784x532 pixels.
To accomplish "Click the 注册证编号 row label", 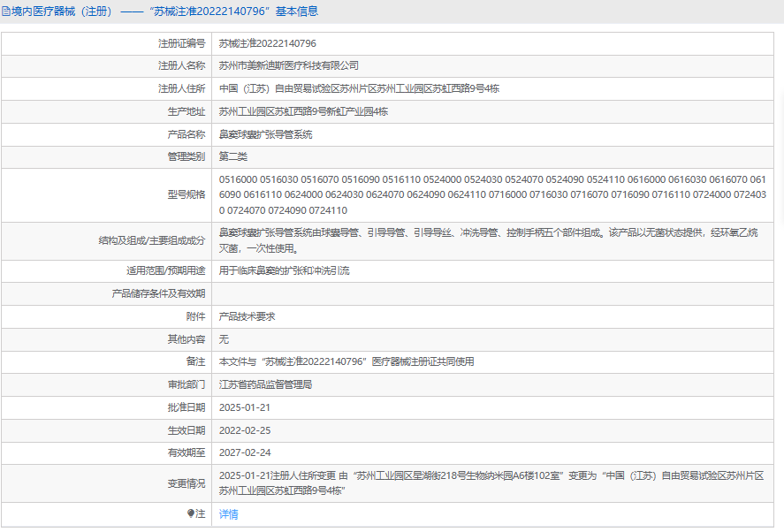I will pyautogui.click(x=181, y=43).
